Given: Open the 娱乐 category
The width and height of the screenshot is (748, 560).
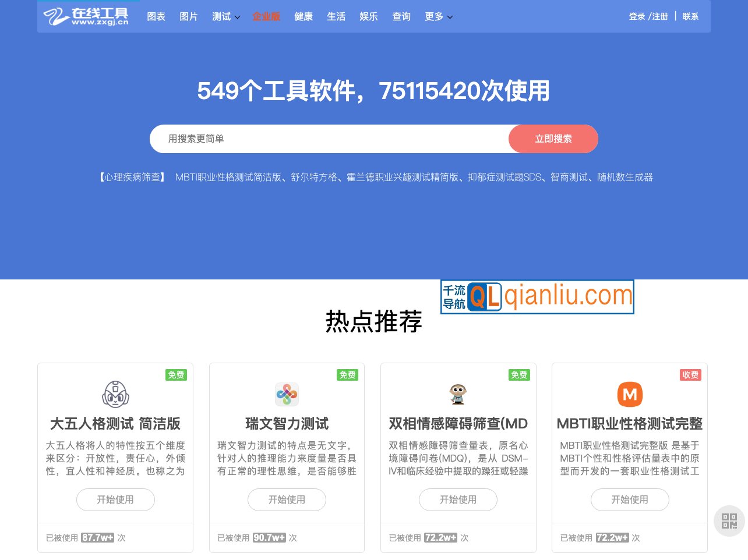Looking at the screenshot, I should click(369, 16).
